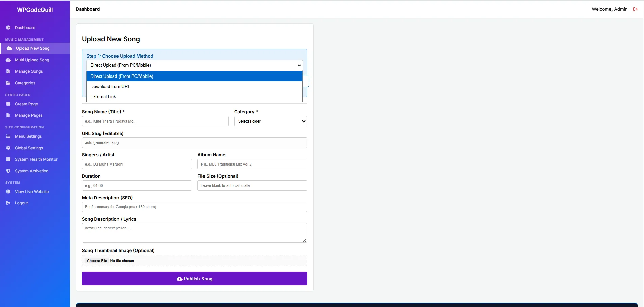Open Manage Pages from sidebar
The image size is (644, 307).
(x=28, y=115)
